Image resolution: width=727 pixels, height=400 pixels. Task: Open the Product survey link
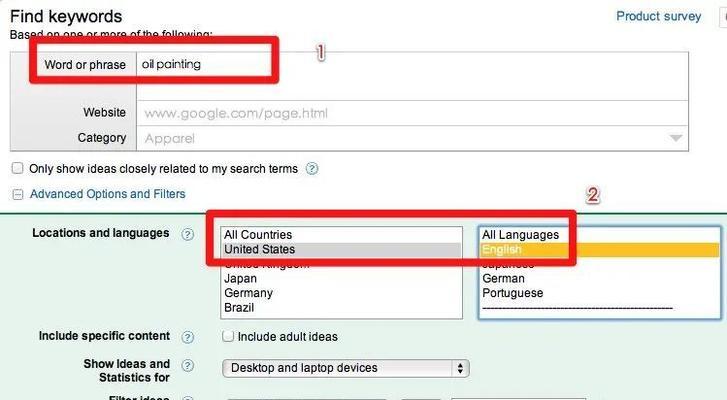coord(658,16)
